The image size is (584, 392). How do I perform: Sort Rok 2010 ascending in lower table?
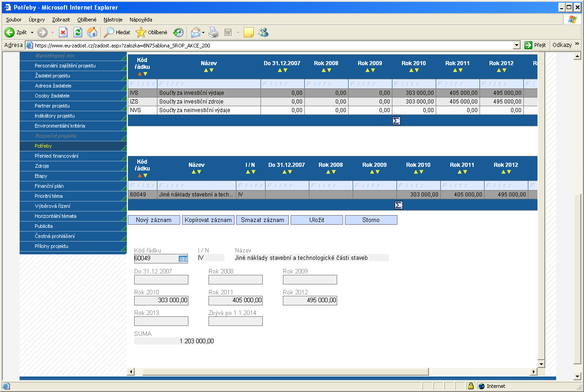(412, 172)
